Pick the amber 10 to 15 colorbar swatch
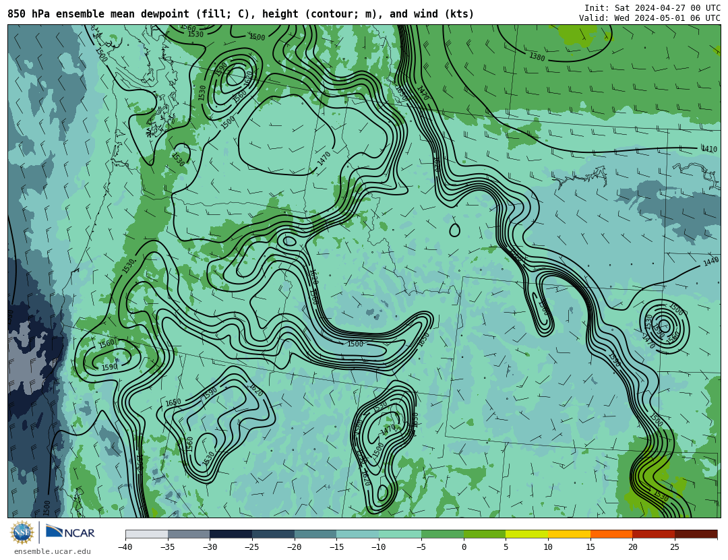728x560 pixels. coord(569,534)
